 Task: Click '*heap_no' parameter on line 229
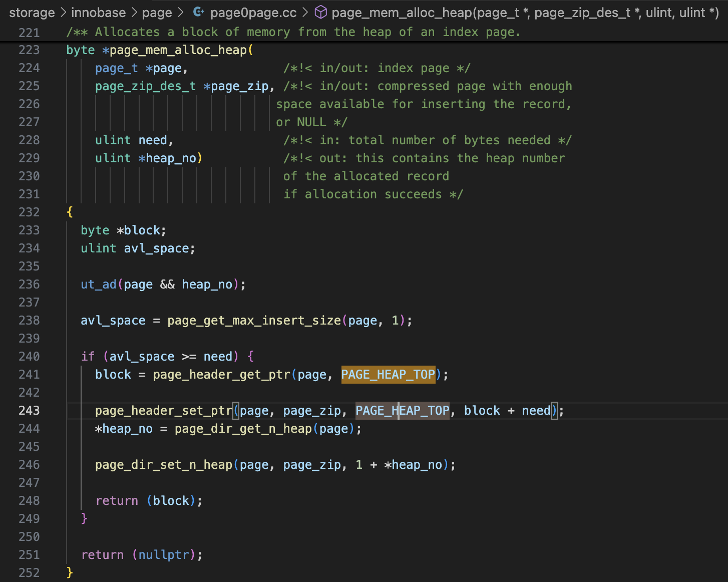coord(167,158)
